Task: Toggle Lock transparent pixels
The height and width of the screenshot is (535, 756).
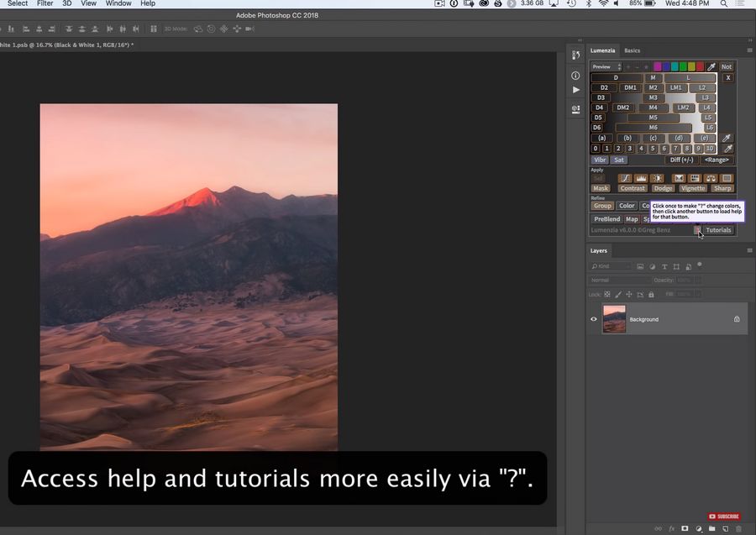Action: pos(607,295)
